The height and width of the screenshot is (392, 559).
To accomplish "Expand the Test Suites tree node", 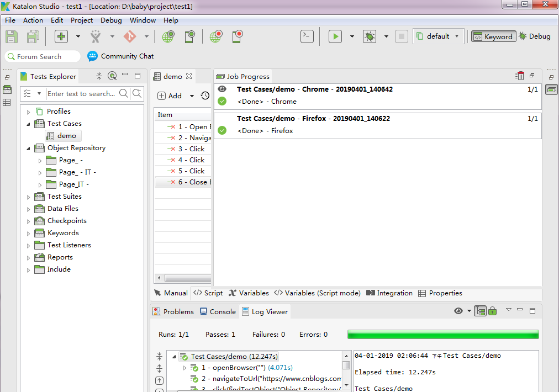I will (x=29, y=197).
